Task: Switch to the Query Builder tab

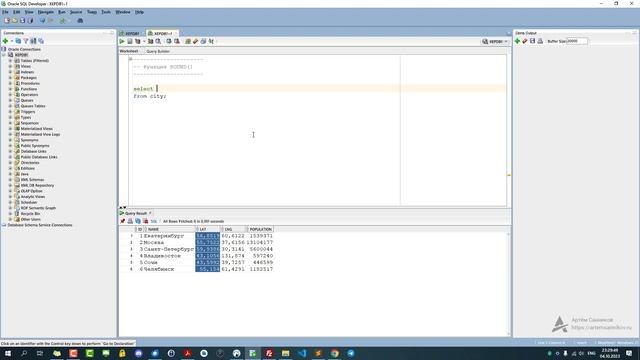Action: [x=158, y=51]
